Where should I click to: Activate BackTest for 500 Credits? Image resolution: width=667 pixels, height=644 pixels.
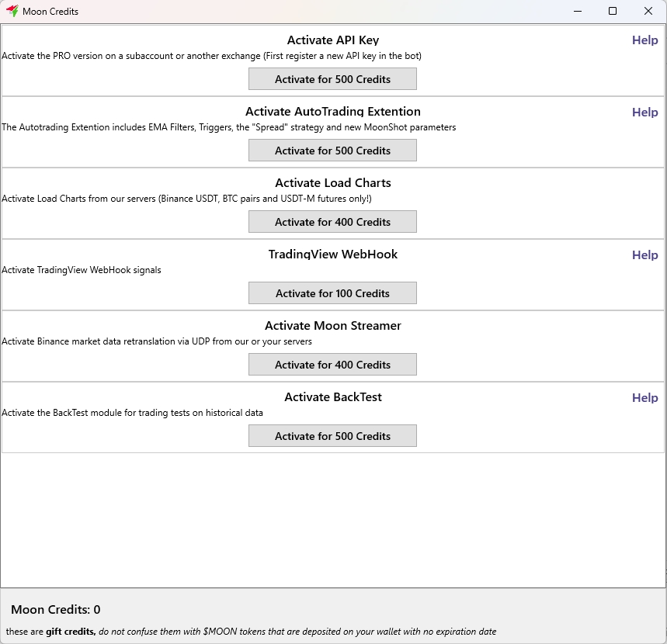point(332,436)
